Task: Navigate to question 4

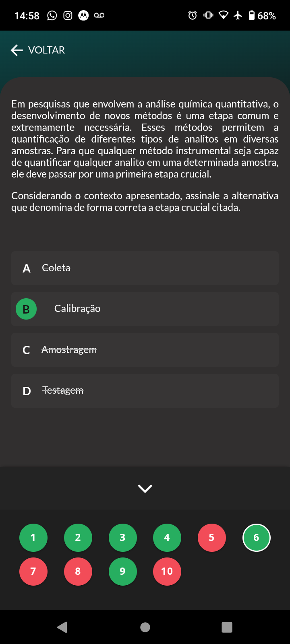Action: [167, 538]
